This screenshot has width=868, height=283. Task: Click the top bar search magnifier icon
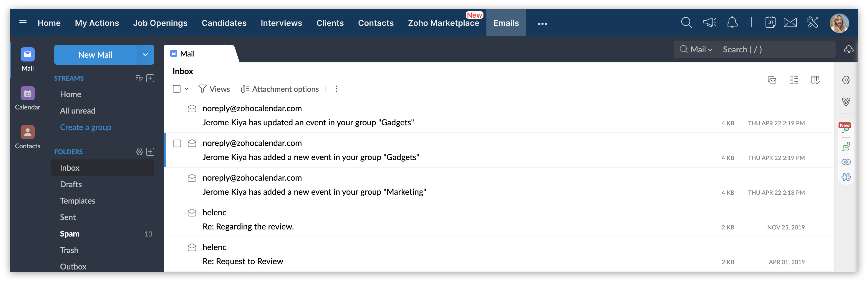(686, 23)
